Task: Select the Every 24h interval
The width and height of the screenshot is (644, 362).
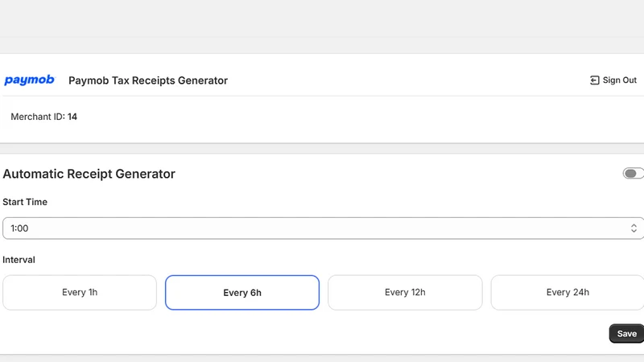Action: (568, 292)
